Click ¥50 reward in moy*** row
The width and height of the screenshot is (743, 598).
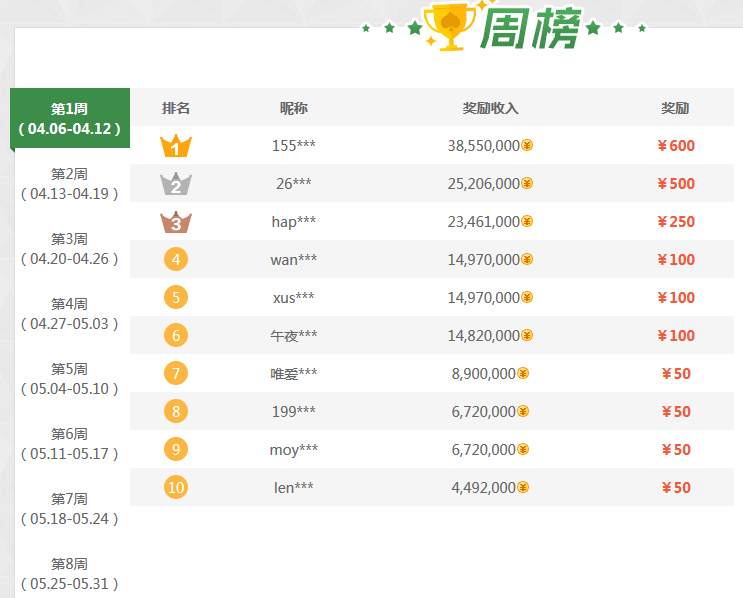point(676,449)
